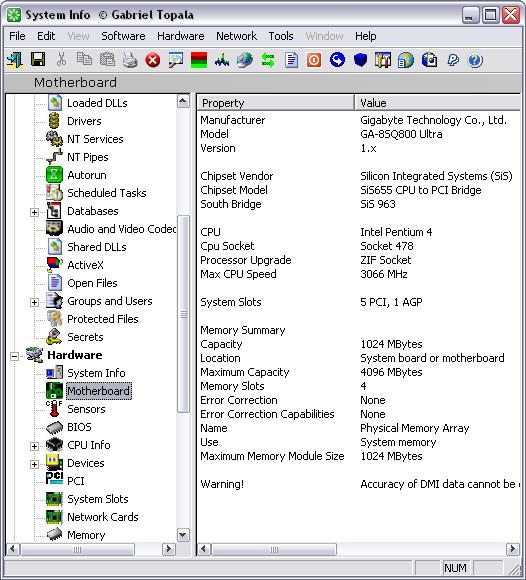This screenshot has width=526, height=580.
Task: Open Network Cards tree item
Action: tap(102, 517)
